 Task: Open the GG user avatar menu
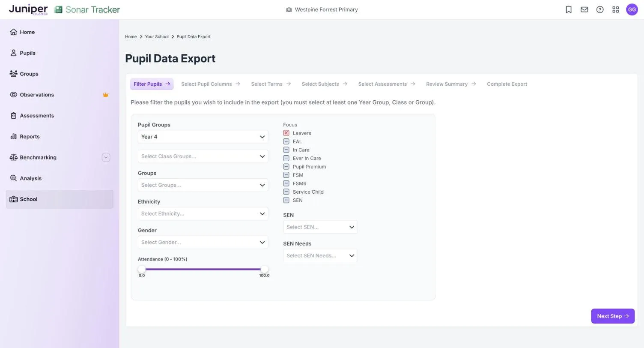632,9
